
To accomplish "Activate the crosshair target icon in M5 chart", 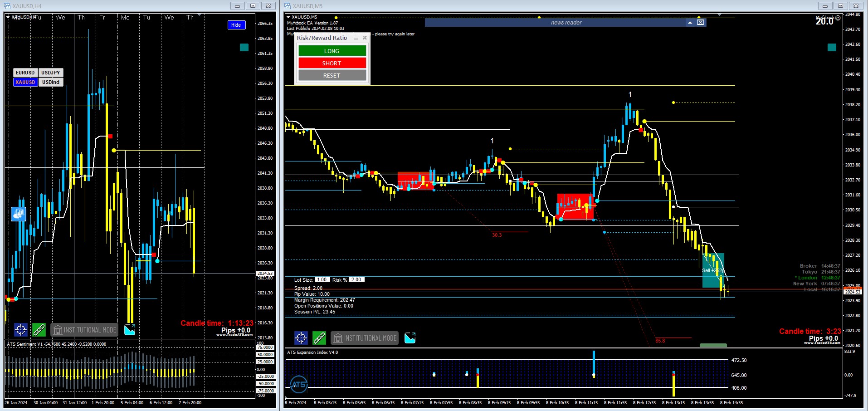I will (x=301, y=338).
